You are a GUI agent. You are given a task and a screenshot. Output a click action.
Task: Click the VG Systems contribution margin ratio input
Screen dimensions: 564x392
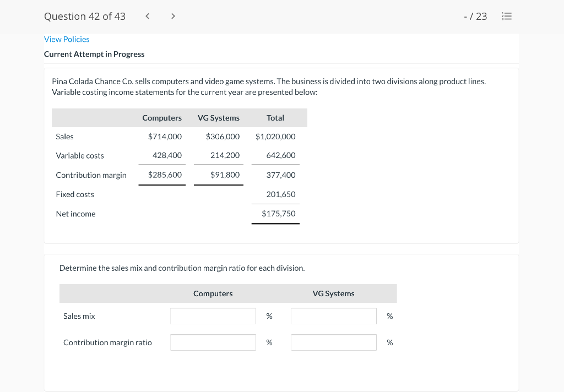point(333,342)
